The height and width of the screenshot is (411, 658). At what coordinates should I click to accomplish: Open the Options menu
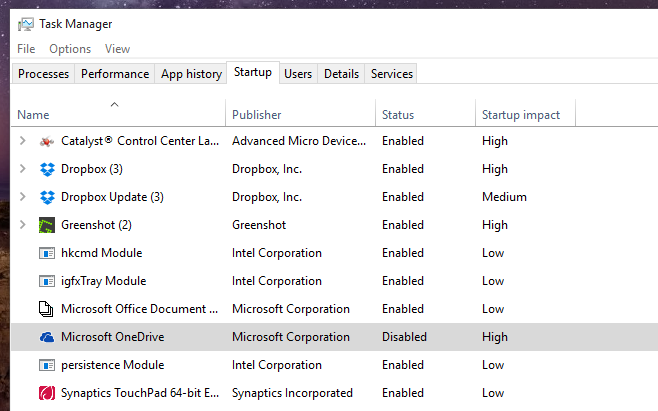tap(70, 49)
